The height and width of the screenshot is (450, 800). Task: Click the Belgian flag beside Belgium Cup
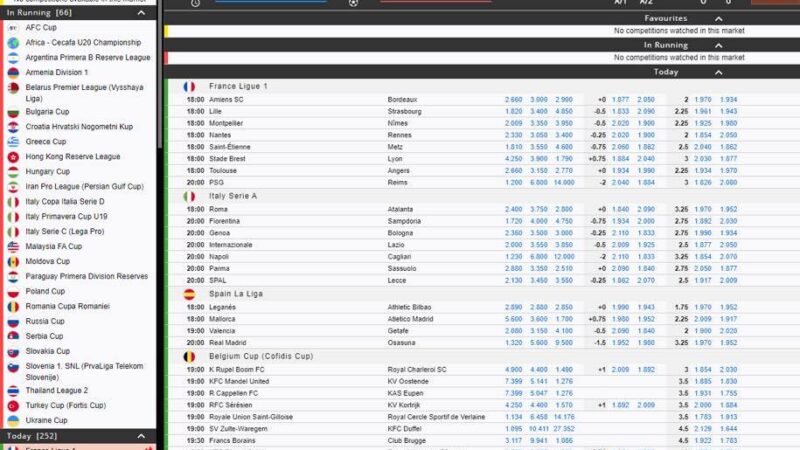189,357
